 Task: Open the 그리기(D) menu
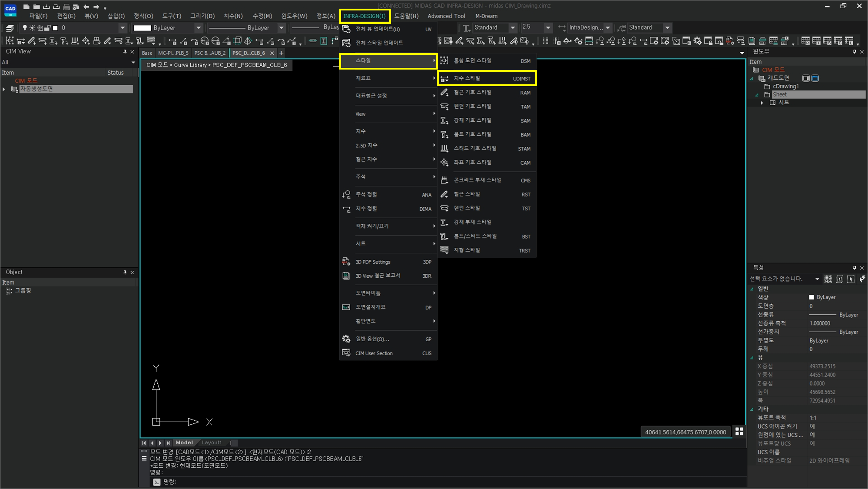[202, 16]
